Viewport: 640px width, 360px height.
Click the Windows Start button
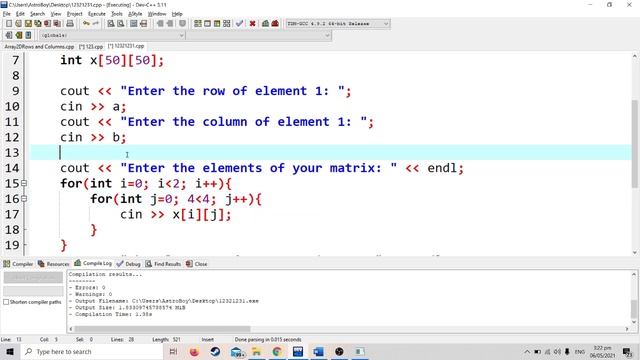(x=10, y=351)
